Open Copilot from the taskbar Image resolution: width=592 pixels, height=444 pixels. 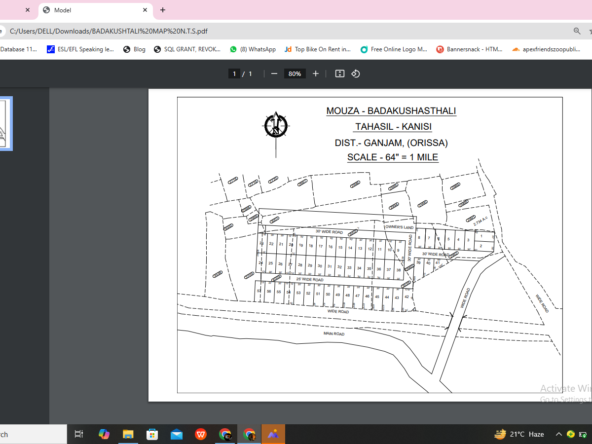coord(104,434)
